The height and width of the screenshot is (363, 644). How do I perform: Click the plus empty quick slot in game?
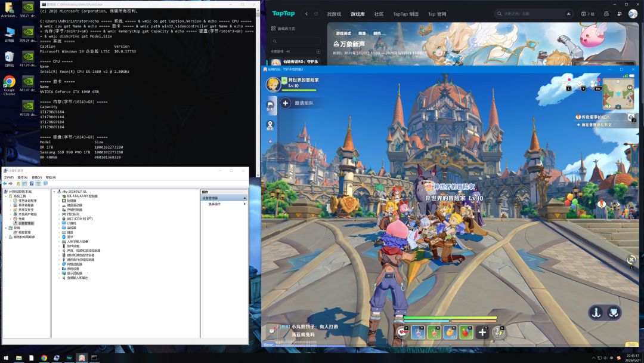482,332
